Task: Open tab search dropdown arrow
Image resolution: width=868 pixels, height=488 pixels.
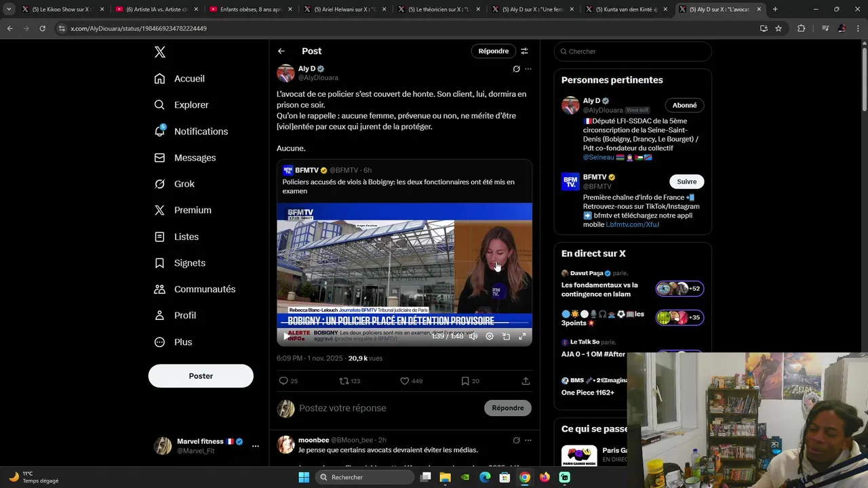Action: (8, 9)
